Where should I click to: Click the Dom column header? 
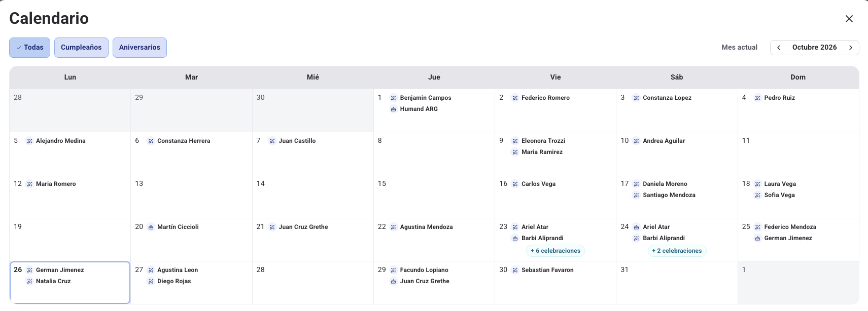(798, 77)
